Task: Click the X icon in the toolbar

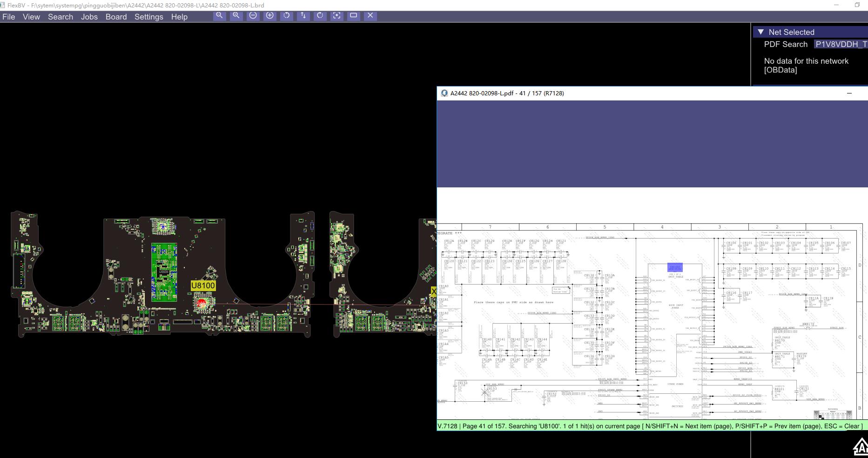Action: tap(370, 15)
